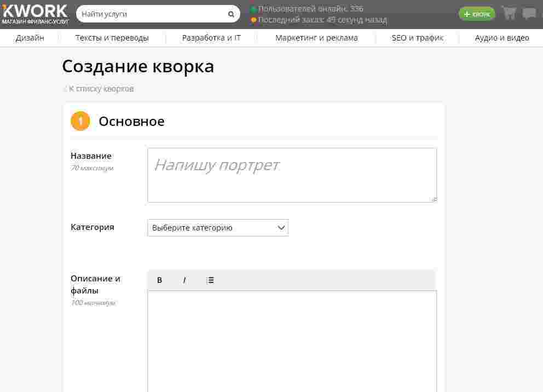Click into the Название title field
Screen dimensions: 543x392
click(x=292, y=175)
